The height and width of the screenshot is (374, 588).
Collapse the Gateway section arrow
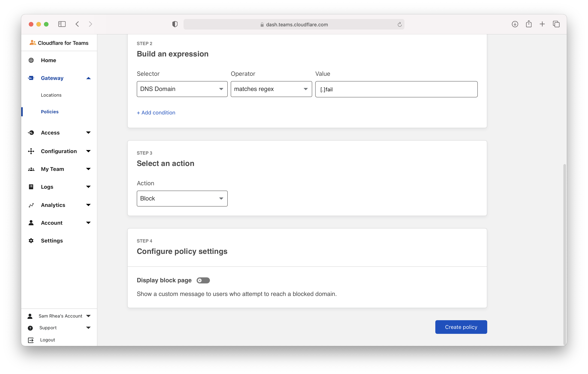(x=88, y=78)
